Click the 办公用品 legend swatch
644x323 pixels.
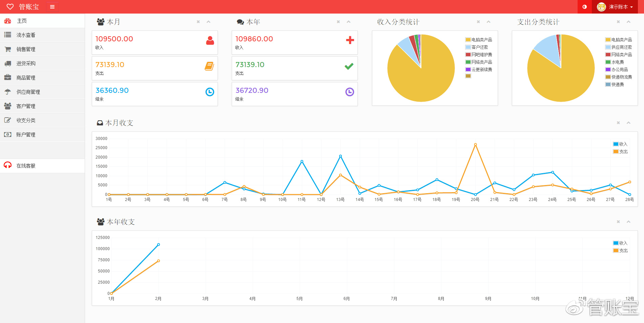click(x=608, y=69)
